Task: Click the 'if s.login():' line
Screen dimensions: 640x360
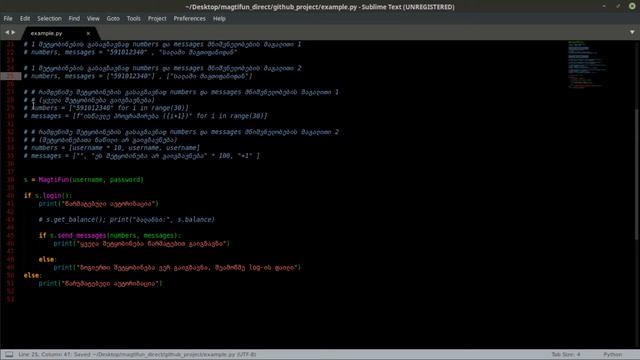Action: point(48,196)
